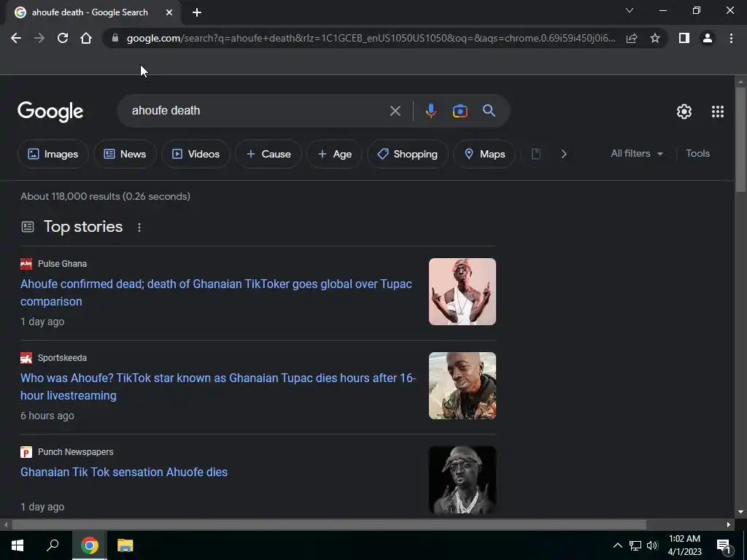View site information via lock icon
Image resolution: width=747 pixels, height=560 pixels.
coord(115,38)
